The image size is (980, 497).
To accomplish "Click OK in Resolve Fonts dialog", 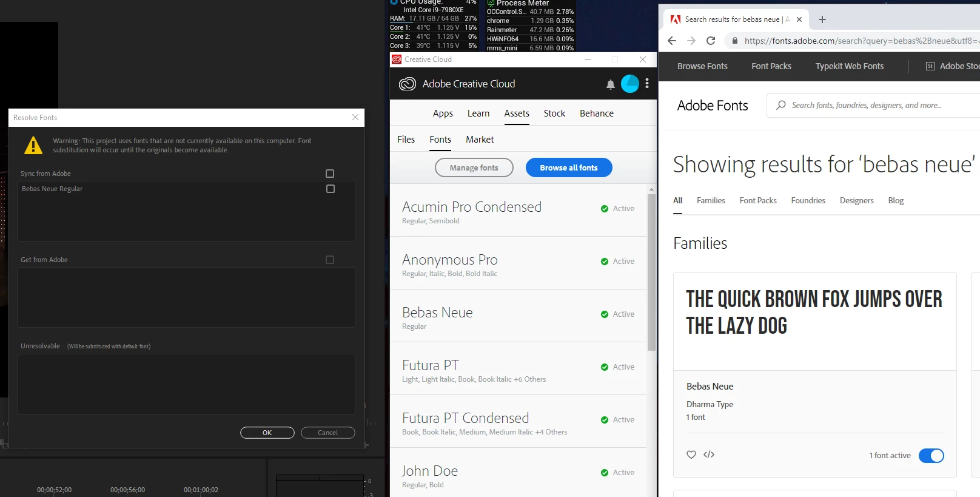I will [x=267, y=433].
